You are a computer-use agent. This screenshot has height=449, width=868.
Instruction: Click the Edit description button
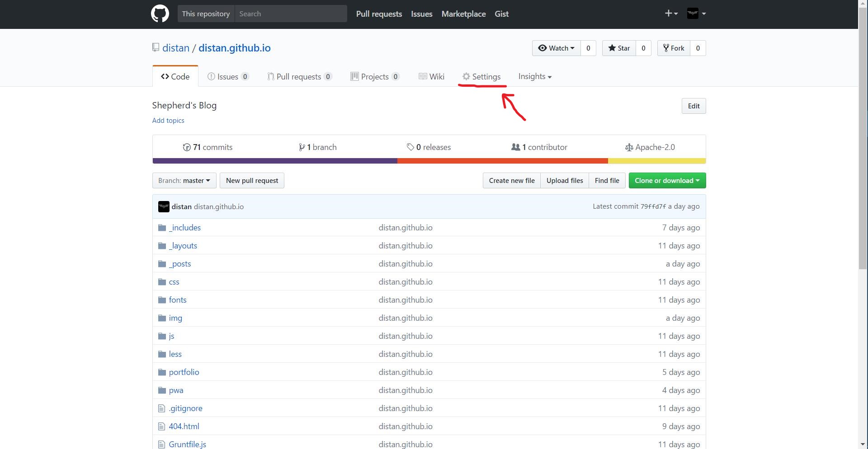pos(693,106)
